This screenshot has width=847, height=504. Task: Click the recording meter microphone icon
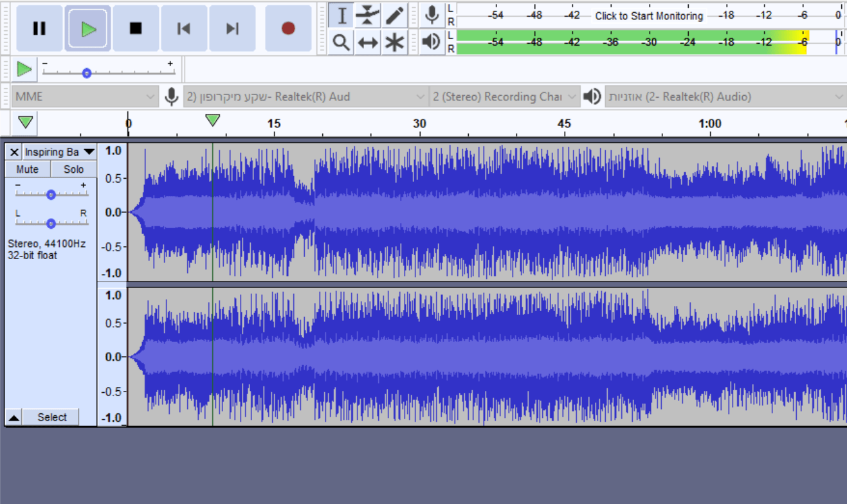(x=432, y=15)
